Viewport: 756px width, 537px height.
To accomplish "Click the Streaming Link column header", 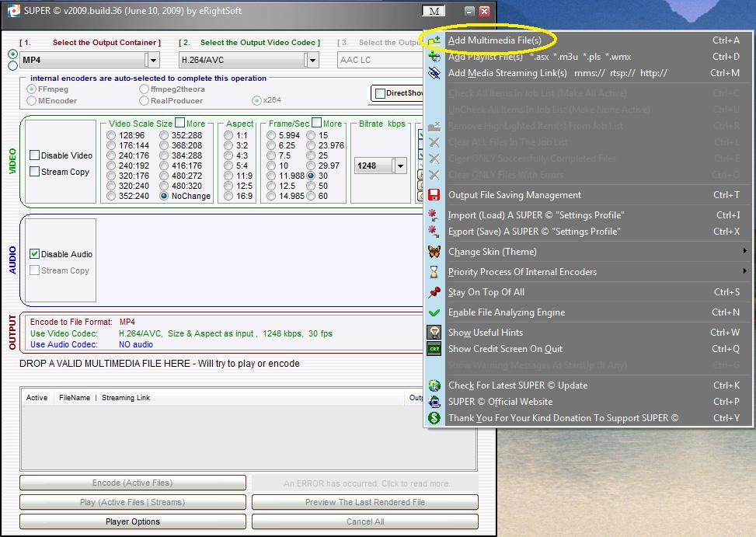I will [126, 398].
